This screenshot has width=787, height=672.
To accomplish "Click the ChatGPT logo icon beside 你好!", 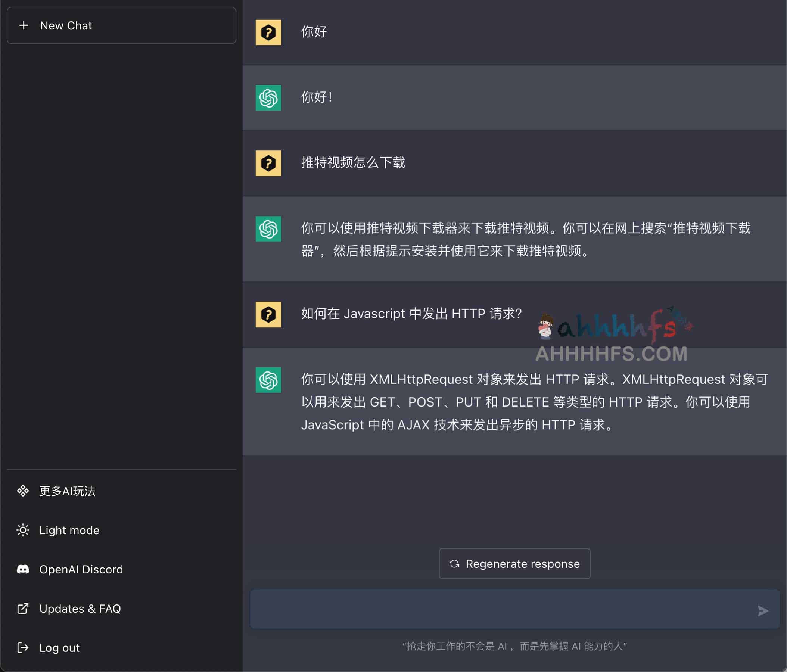I will coord(268,98).
